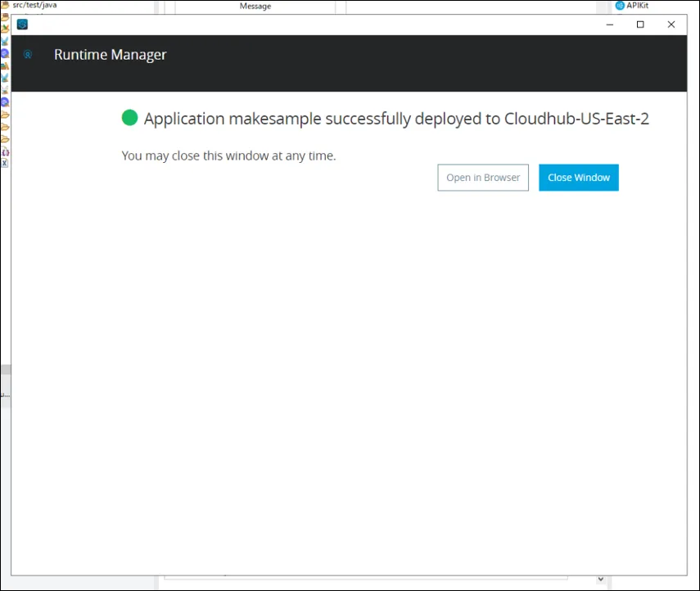Click the 'You may close this window' text
The image size is (700, 591).
(228, 156)
